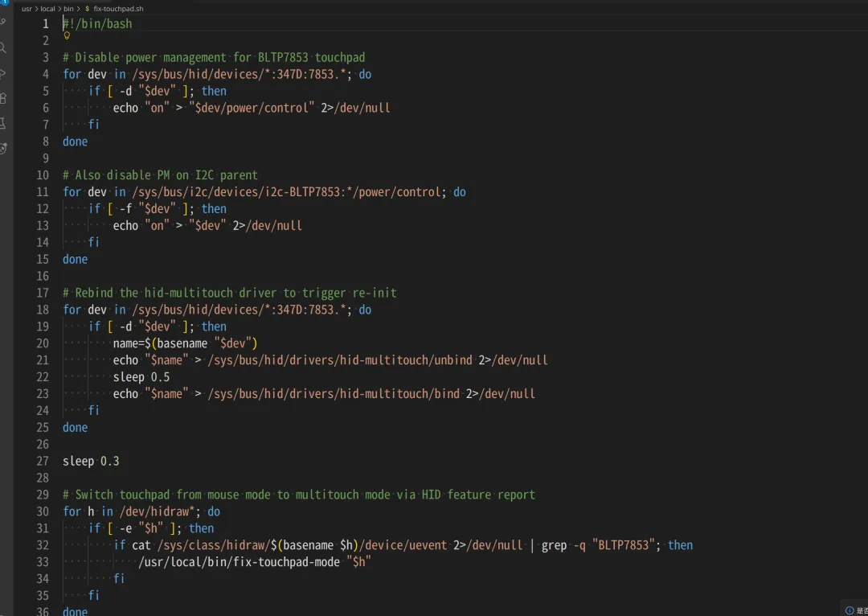Open the Testing flask view icon

click(2, 123)
